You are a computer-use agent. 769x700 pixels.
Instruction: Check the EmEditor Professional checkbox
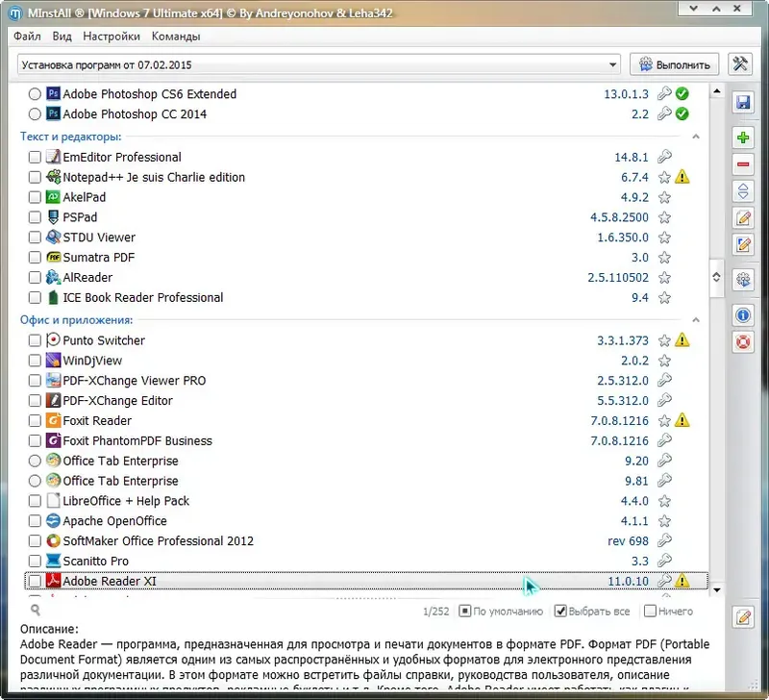pos(35,157)
